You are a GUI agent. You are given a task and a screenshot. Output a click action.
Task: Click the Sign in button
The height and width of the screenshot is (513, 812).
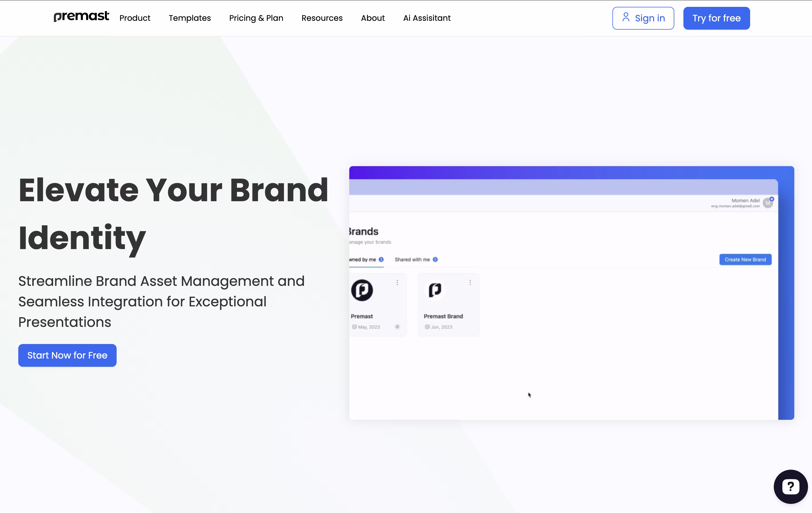click(643, 18)
